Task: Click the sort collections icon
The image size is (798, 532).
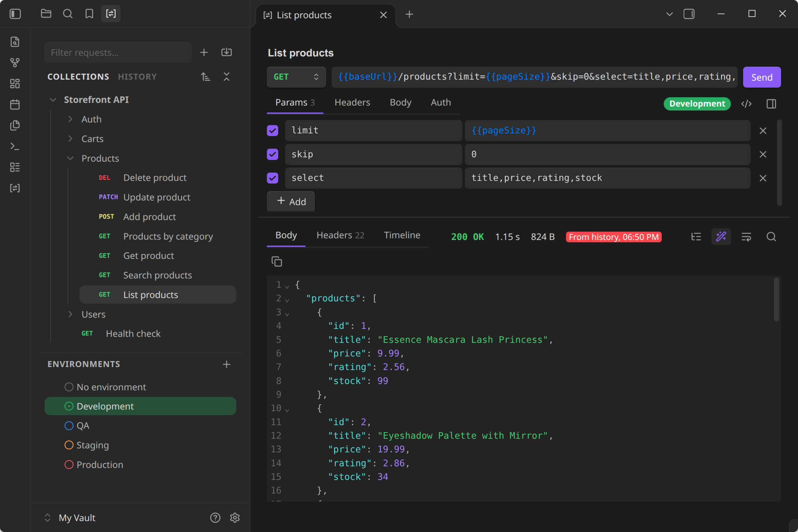Action: [x=205, y=77]
